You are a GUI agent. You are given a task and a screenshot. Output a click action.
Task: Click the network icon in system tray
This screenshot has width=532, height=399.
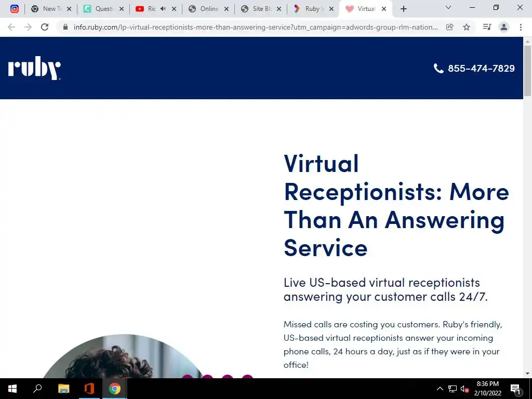pyautogui.click(x=453, y=389)
